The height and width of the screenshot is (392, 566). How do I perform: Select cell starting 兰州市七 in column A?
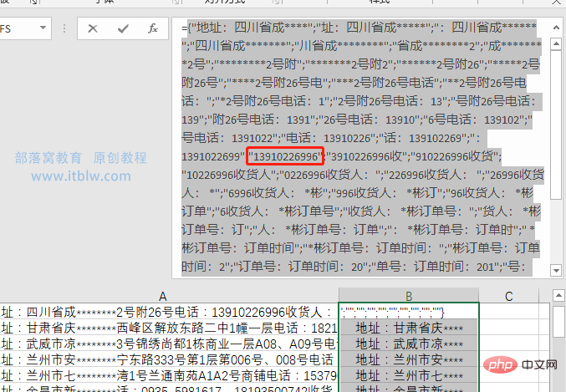coord(169,375)
